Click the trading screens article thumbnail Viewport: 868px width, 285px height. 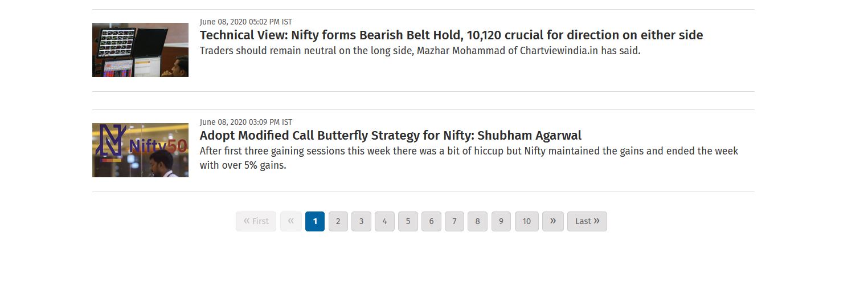(140, 50)
